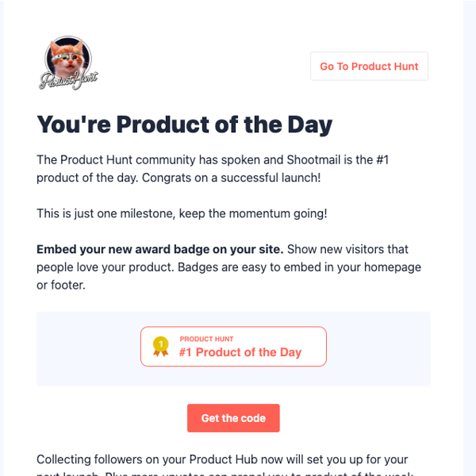Click the small PRODUCT HUNT label in badge
Screen dimensions: 476x476
(x=206, y=339)
